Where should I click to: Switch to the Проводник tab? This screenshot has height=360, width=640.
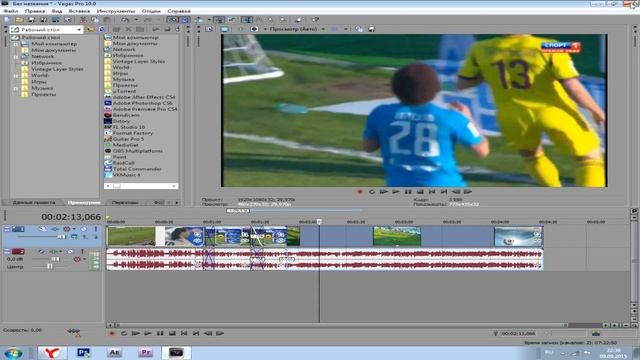84,202
